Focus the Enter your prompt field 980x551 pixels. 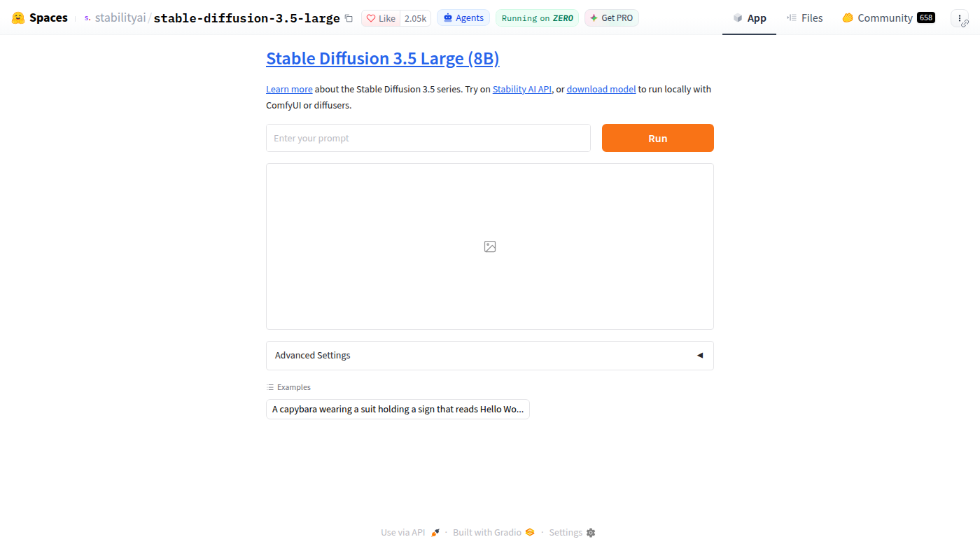(428, 138)
